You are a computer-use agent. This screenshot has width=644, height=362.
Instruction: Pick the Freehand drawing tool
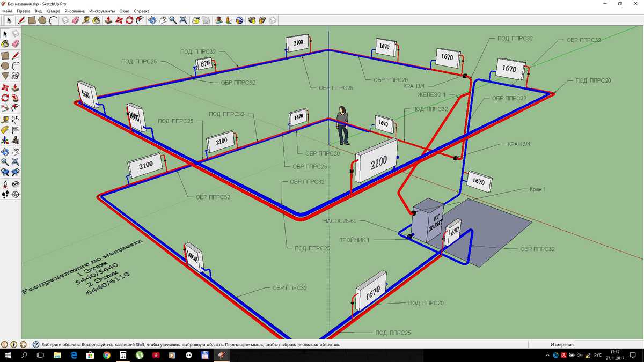(16, 77)
